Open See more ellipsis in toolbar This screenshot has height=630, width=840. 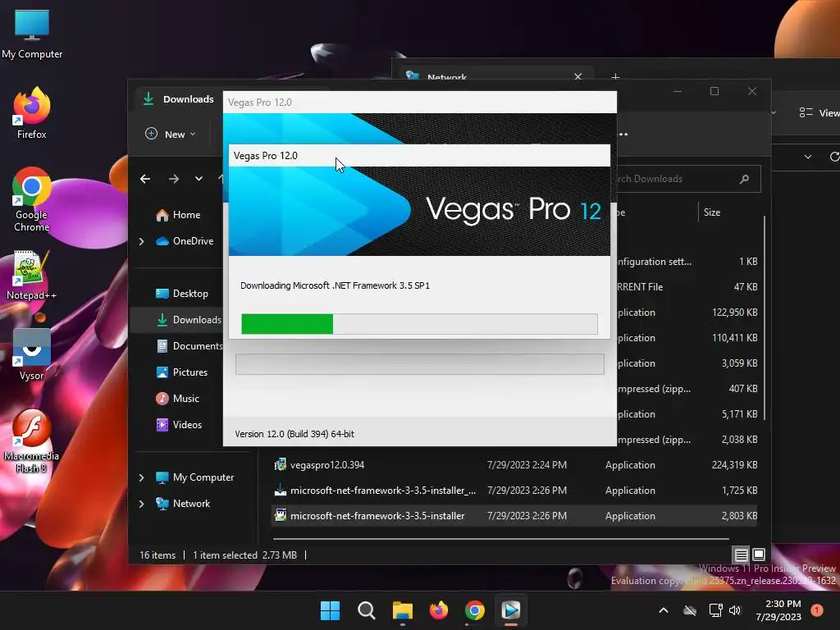click(x=623, y=134)
